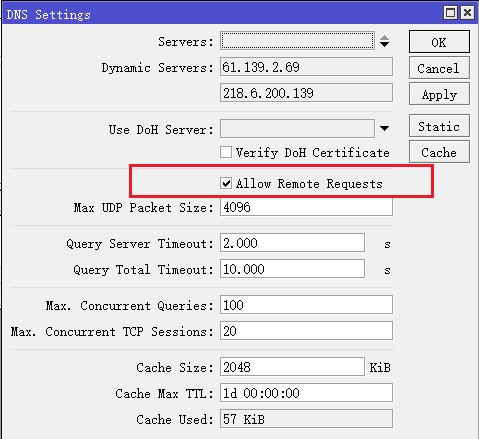Click the Query Total Timeout field
The width and height of the screenshot is (479, 439).
292,269
